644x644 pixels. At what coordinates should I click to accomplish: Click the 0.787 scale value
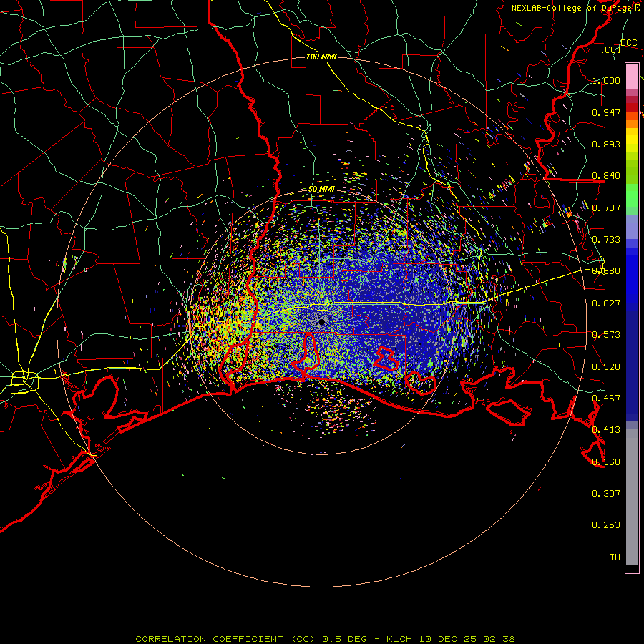tap(606, 208)
